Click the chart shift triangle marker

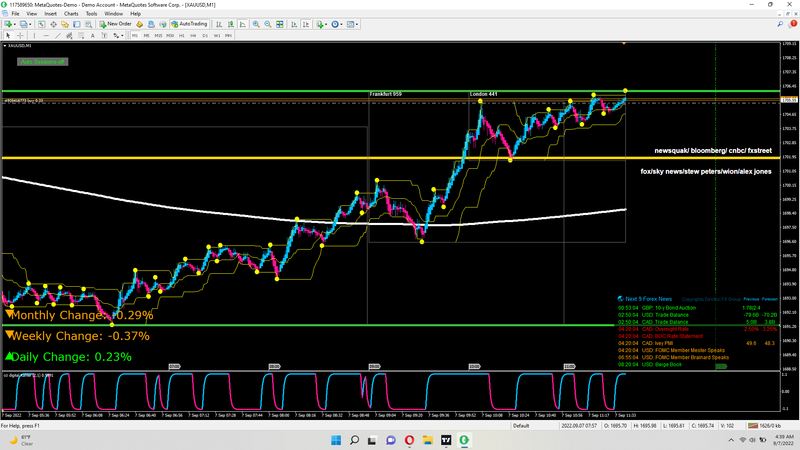[x=624, y=43]
